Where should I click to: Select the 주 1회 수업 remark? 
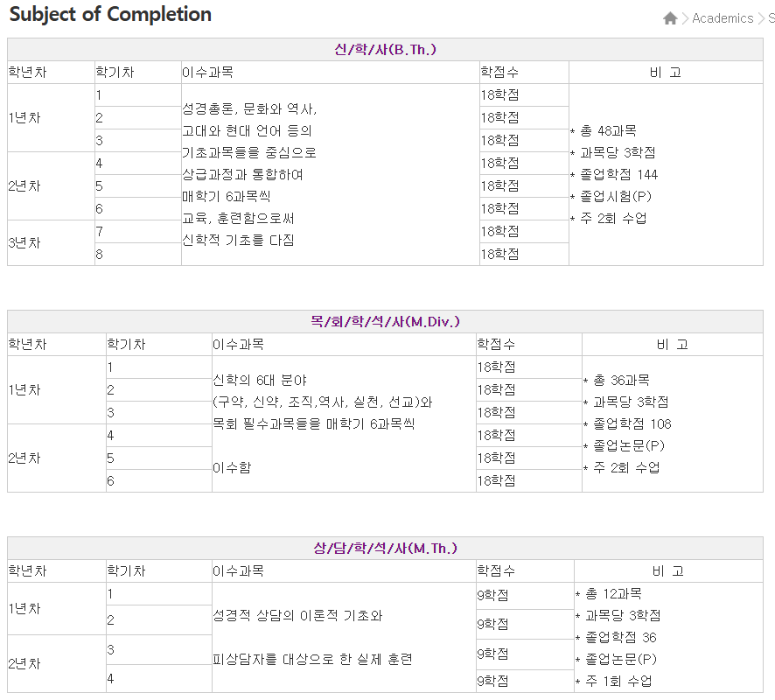pos(618,681)
